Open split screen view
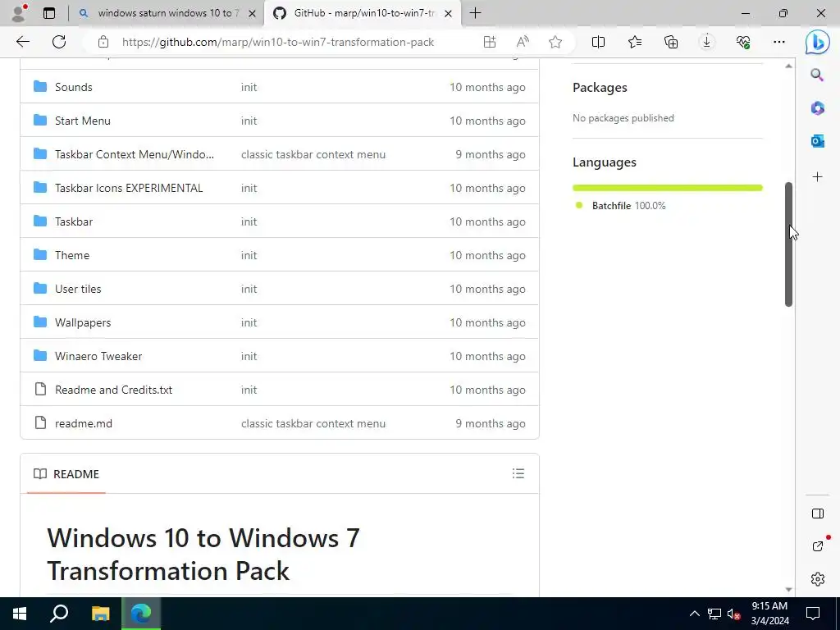The image size is (840, 630). [598, 42]
